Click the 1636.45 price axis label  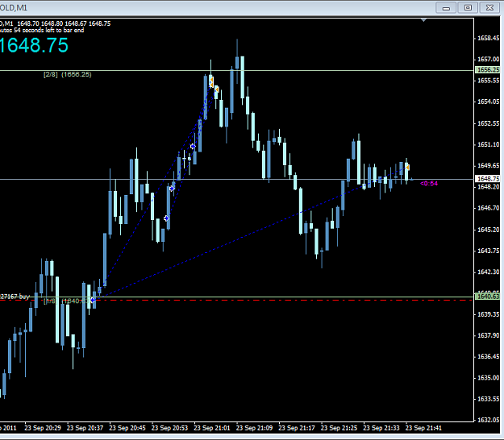point(488,356)
